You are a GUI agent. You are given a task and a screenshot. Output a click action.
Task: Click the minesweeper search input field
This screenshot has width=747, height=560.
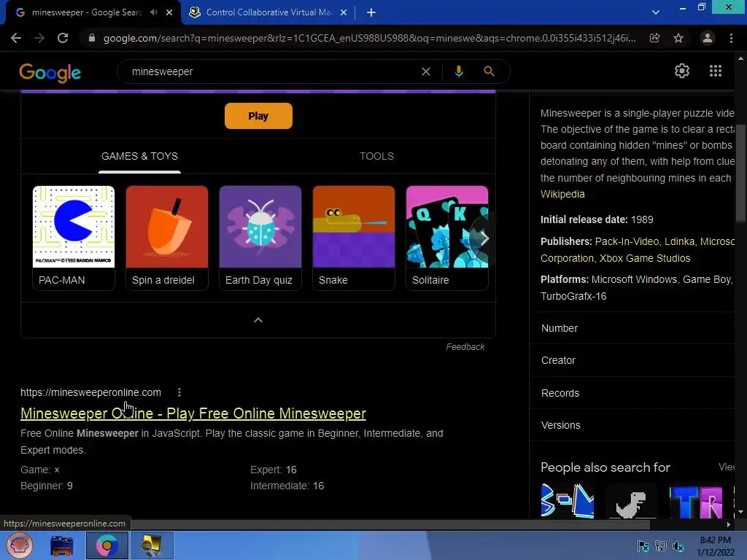tap(271, 71)
